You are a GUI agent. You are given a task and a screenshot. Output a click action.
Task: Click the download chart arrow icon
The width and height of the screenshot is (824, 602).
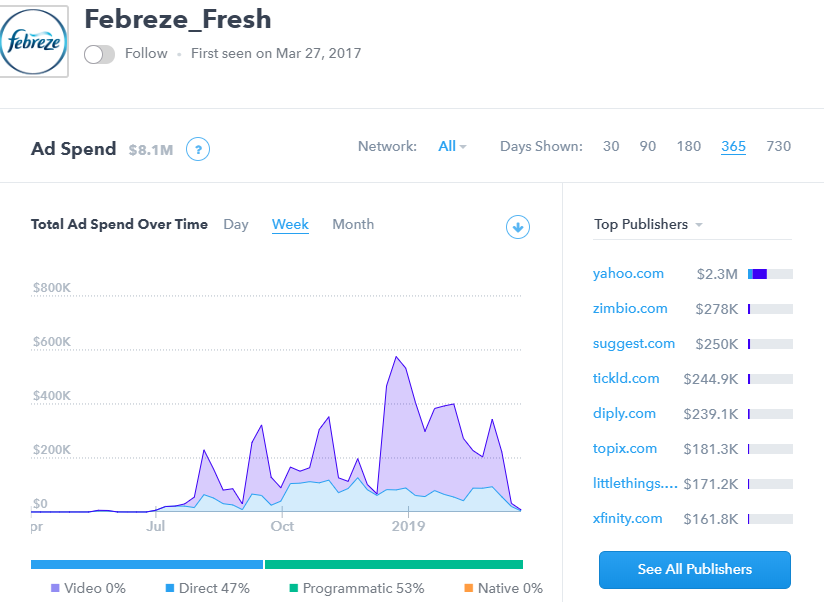tap(517, 227)
